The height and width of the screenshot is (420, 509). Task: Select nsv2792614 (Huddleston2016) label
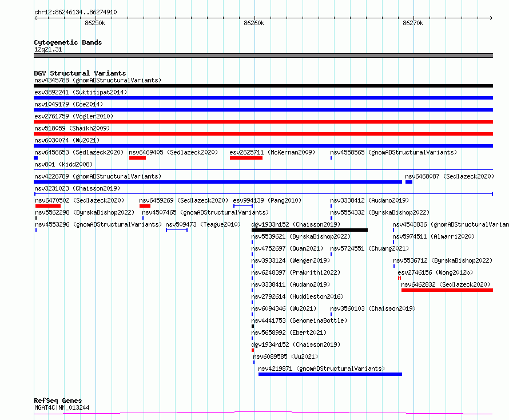pyautogui.click(x=297, y=296)
